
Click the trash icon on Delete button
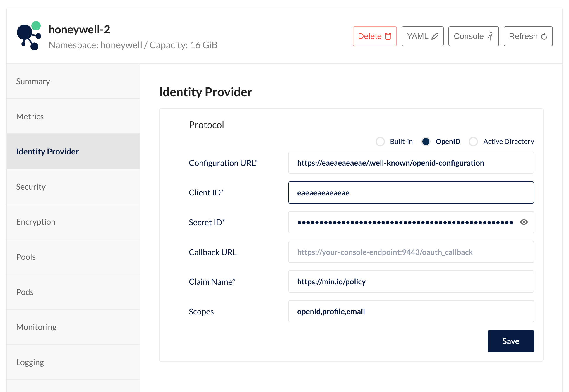pos(388,36)
